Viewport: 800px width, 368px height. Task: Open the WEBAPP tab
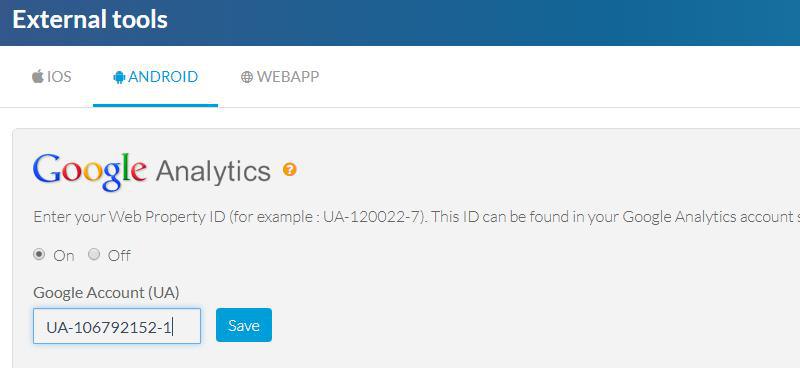pyautogui.click(x=280, y=77)
